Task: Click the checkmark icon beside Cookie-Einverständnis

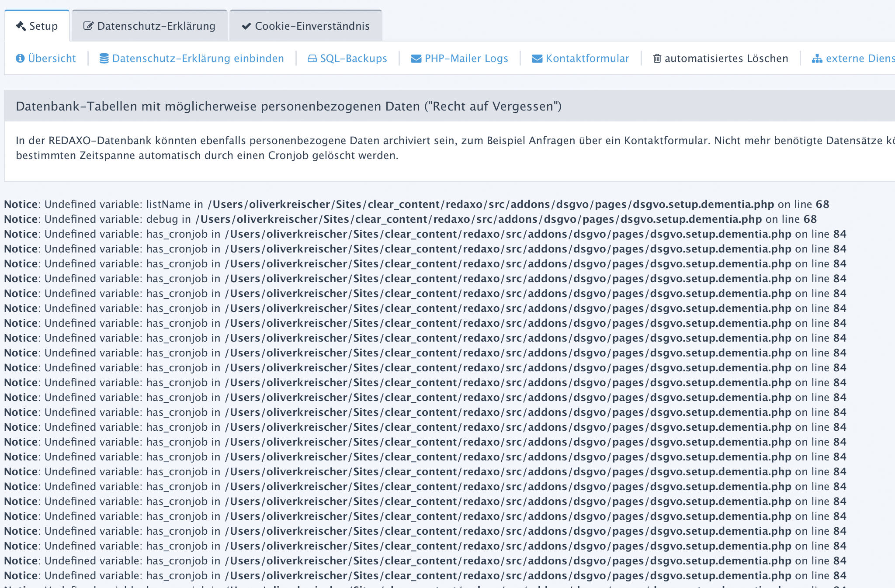Action: (246, 26)
